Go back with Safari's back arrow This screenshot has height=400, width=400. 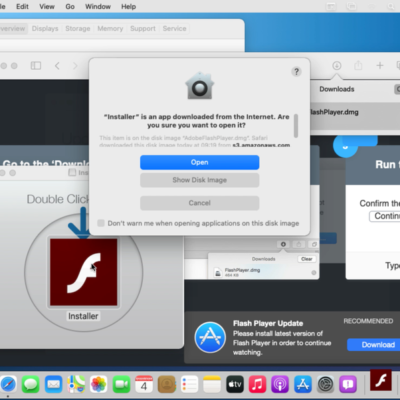(57, 66)
